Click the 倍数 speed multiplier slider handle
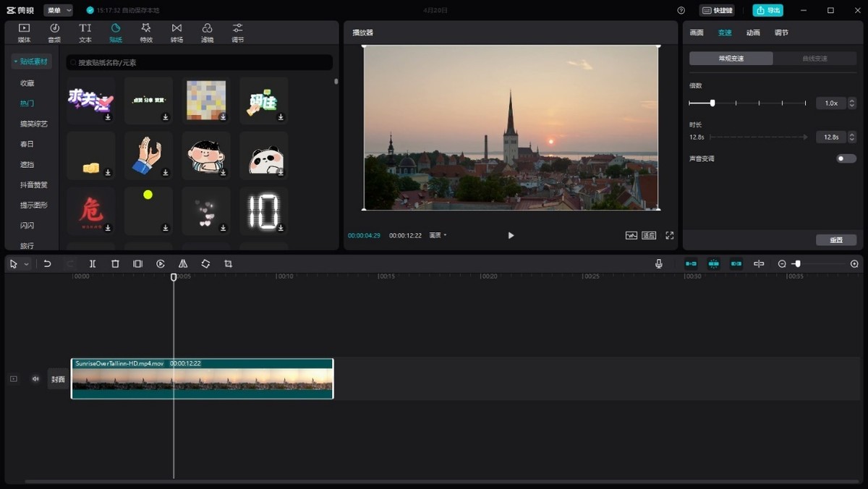 click(712, 103)
